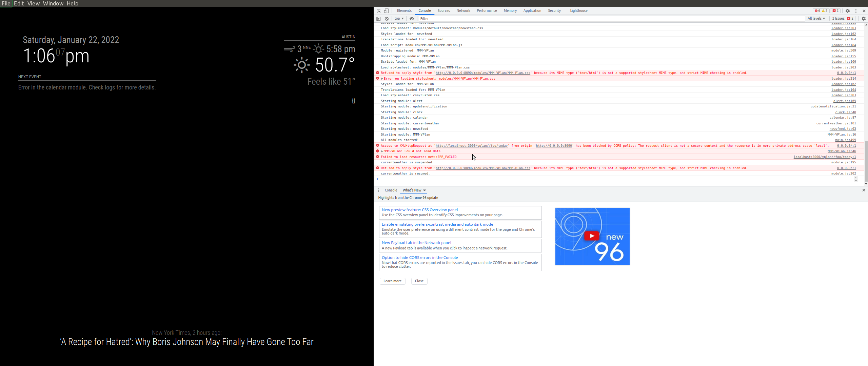
Task: Open 'Option to hide CORS errors' link
Action: coord(419,258)
